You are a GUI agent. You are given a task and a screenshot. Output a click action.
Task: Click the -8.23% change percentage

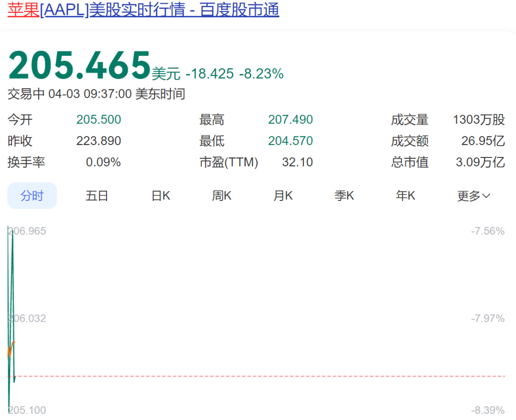[x=261, y=73]
